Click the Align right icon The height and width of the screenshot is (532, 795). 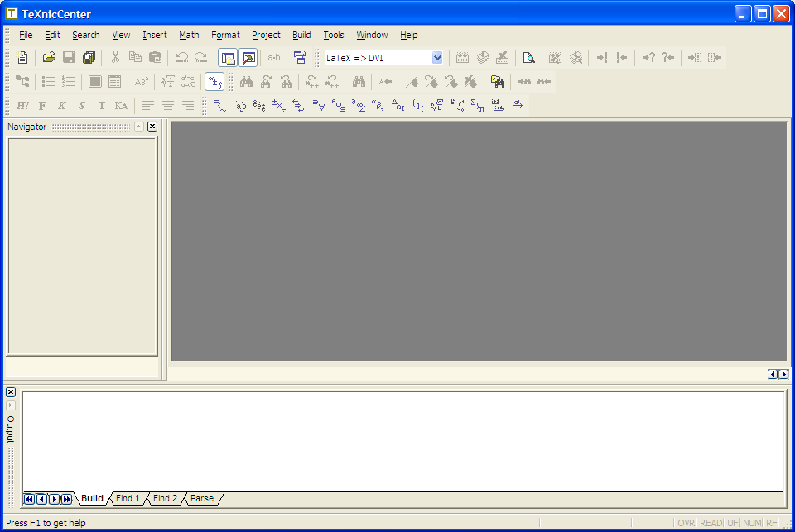(x=188, y=105)
